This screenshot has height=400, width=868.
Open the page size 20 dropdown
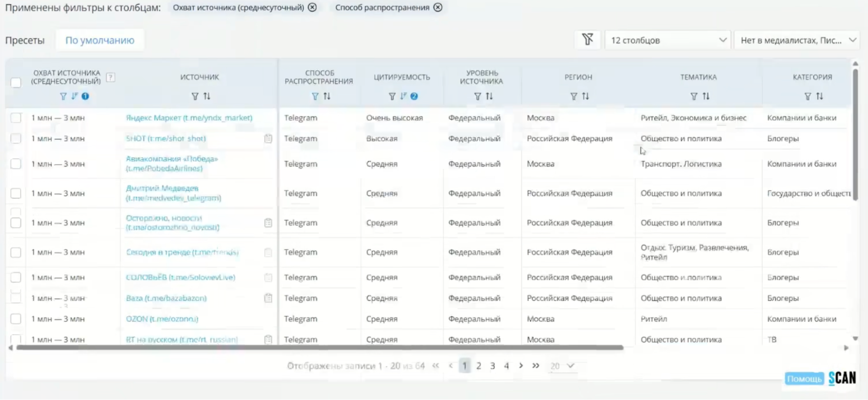[x=562, y=366]
